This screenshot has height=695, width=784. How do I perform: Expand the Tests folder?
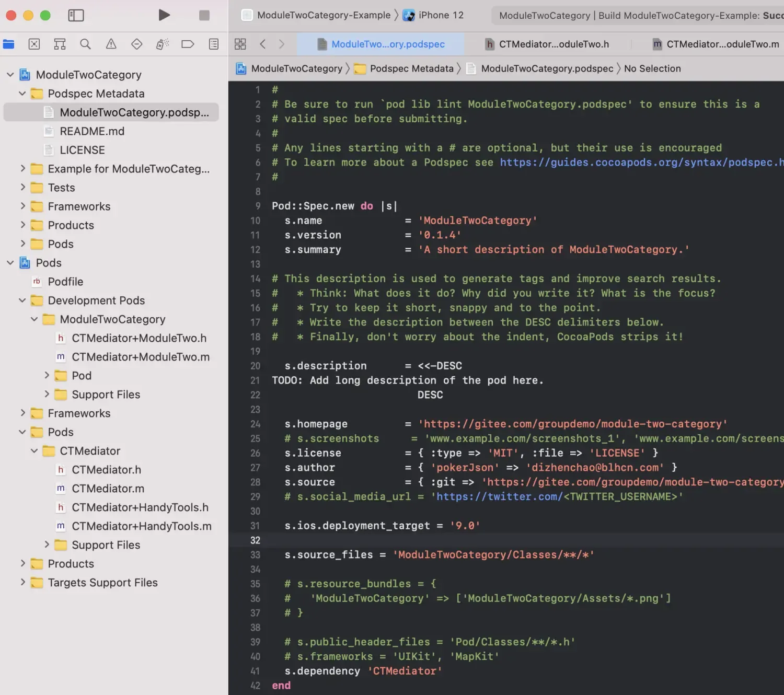click(22, 187)
